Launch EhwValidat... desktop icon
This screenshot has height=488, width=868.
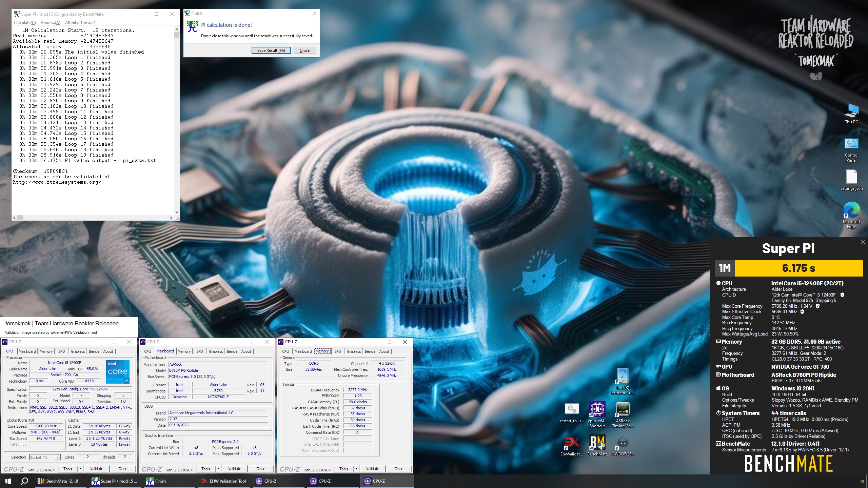point(572,446)
